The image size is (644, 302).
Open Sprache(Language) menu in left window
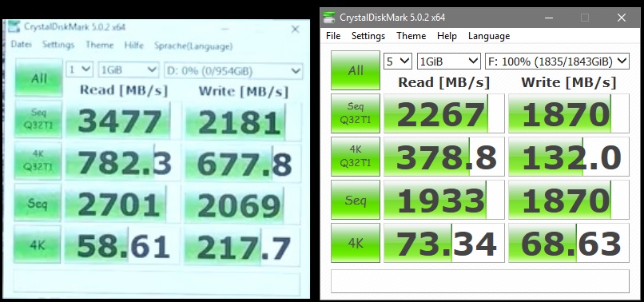(x=193, y=46)
